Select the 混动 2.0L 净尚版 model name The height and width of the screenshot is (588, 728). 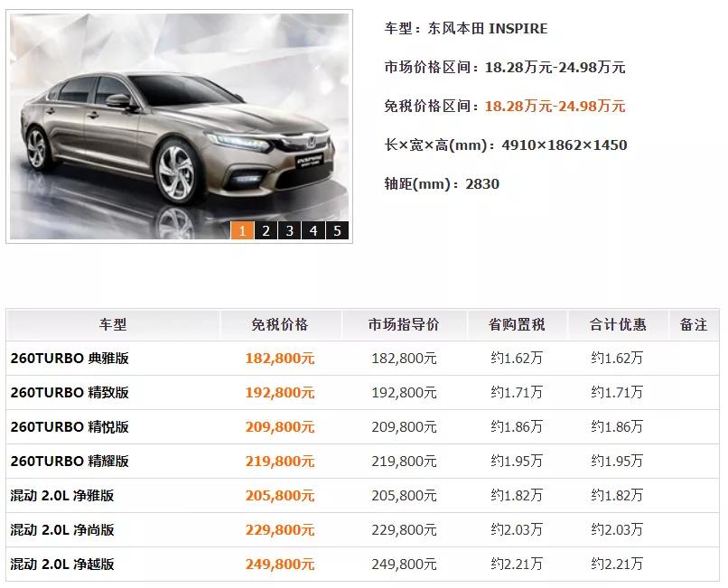pos(62,530)
